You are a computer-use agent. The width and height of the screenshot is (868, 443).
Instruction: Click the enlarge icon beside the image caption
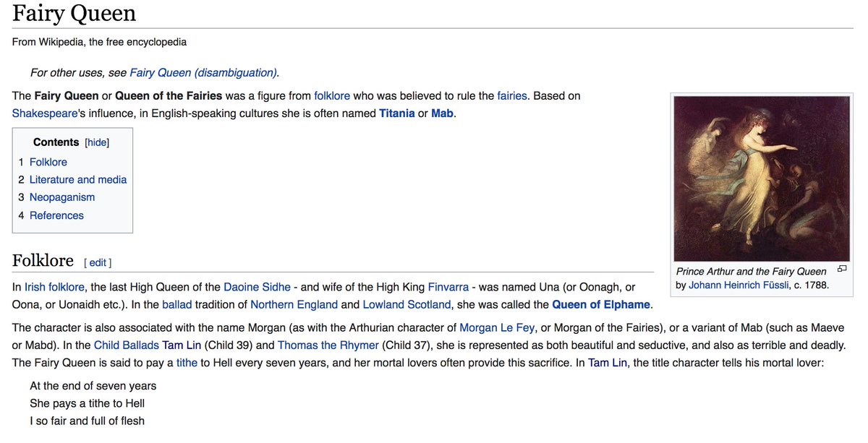(x=841, y=269)
